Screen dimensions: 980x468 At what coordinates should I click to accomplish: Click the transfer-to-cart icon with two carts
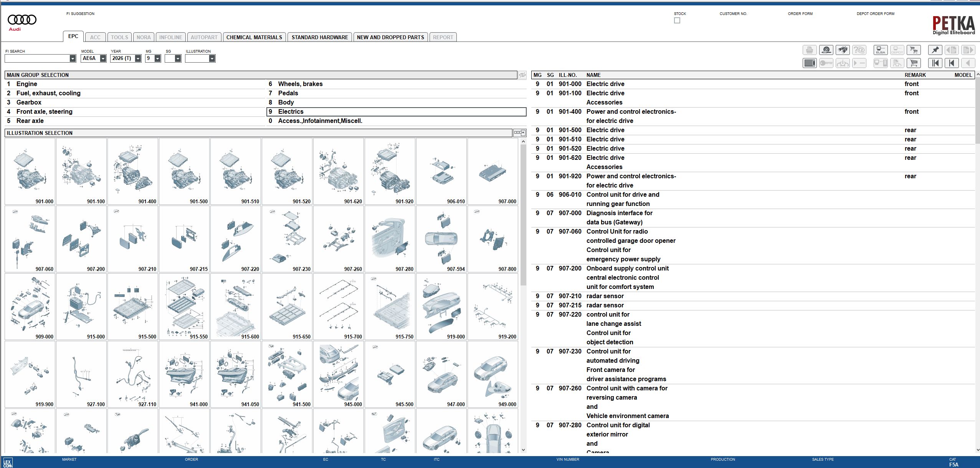click(x=914, y=50)
